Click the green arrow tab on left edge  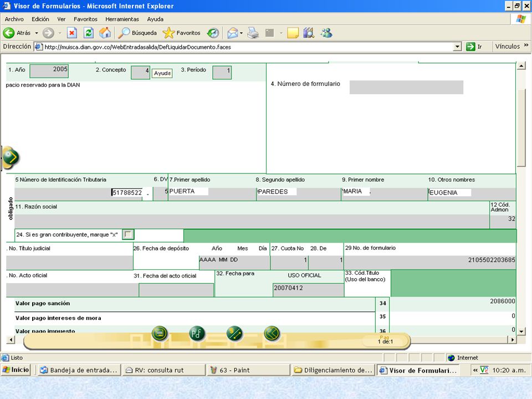click(11, 157)
